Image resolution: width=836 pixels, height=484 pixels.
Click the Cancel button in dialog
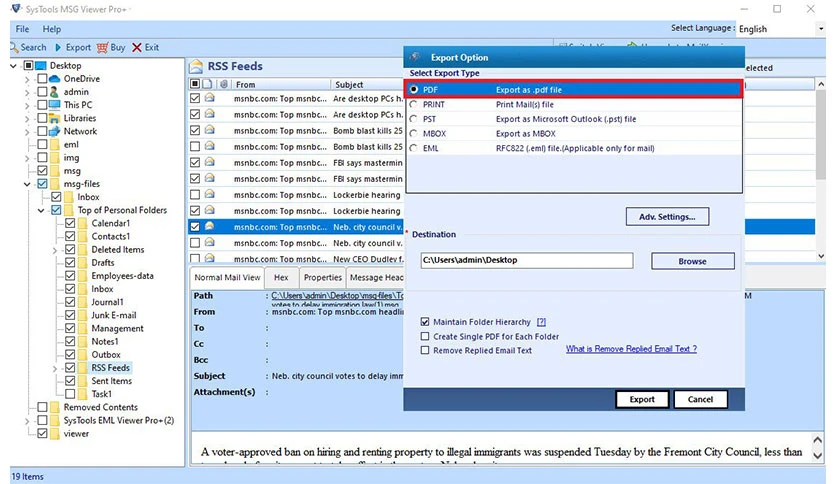(700, 399)
